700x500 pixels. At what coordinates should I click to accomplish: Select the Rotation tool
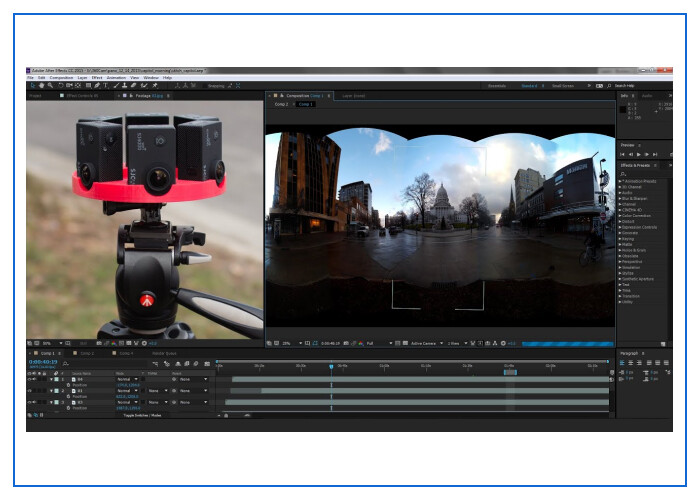click(61, 85)
